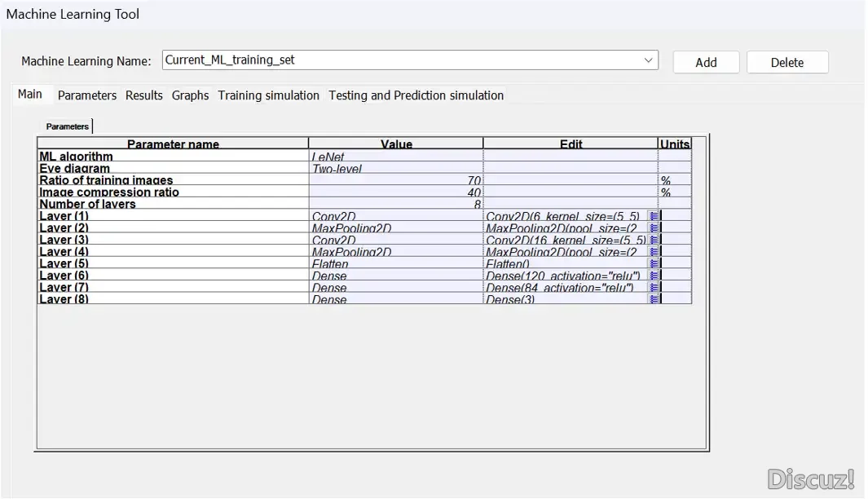Click the Edit column header

pos(571,144)
